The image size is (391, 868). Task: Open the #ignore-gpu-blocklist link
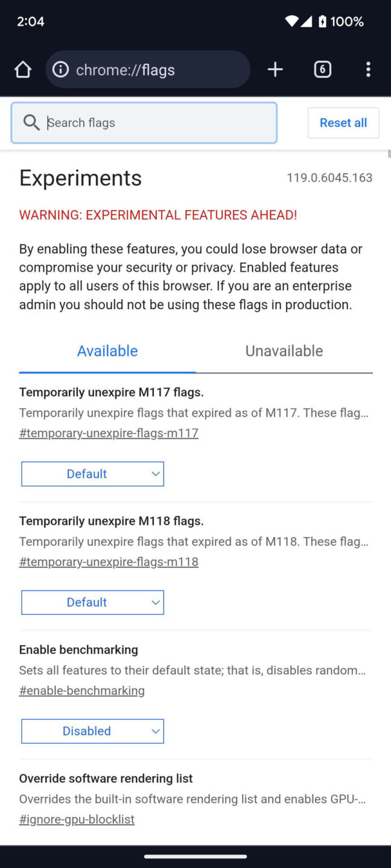pyautogui.click(x=77, y=819)
